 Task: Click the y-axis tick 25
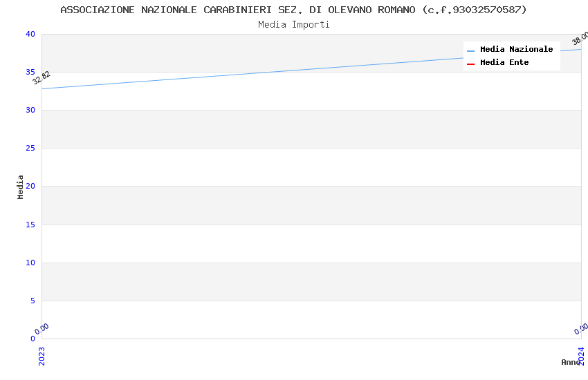(30, 149)
